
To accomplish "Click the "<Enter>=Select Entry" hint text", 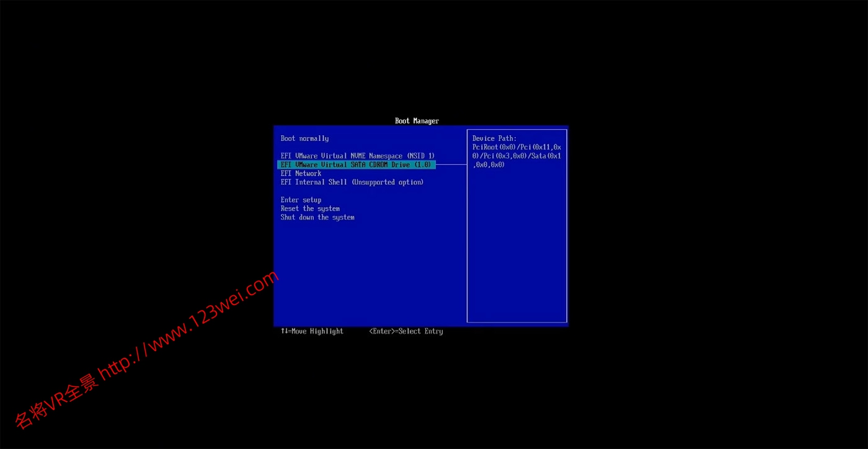I will [406, 331].
